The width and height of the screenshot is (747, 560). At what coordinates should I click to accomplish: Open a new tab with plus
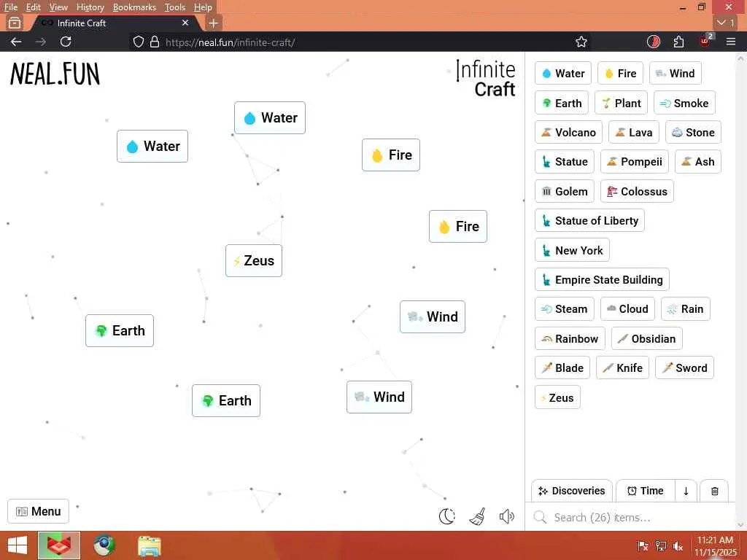point(214,23)
